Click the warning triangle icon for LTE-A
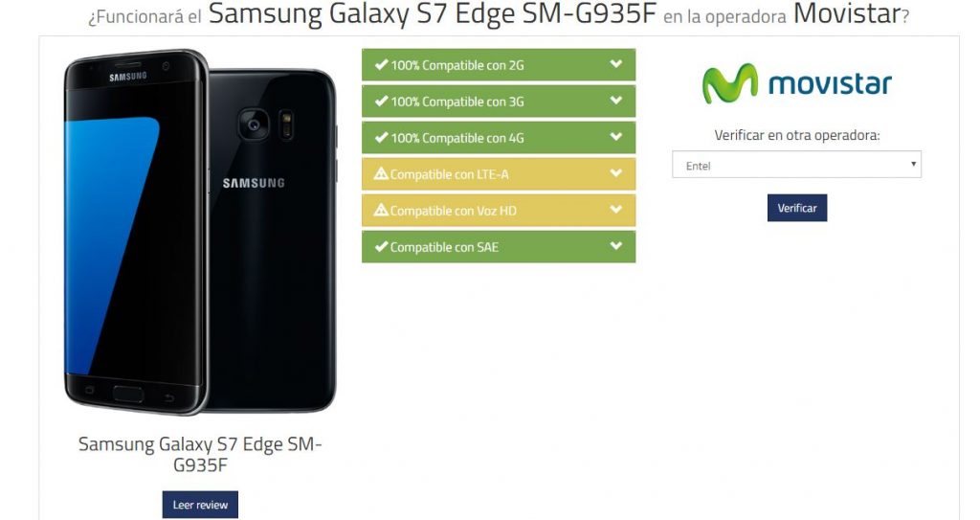This screenshot has height=520, width=980. tap(381, 173)
